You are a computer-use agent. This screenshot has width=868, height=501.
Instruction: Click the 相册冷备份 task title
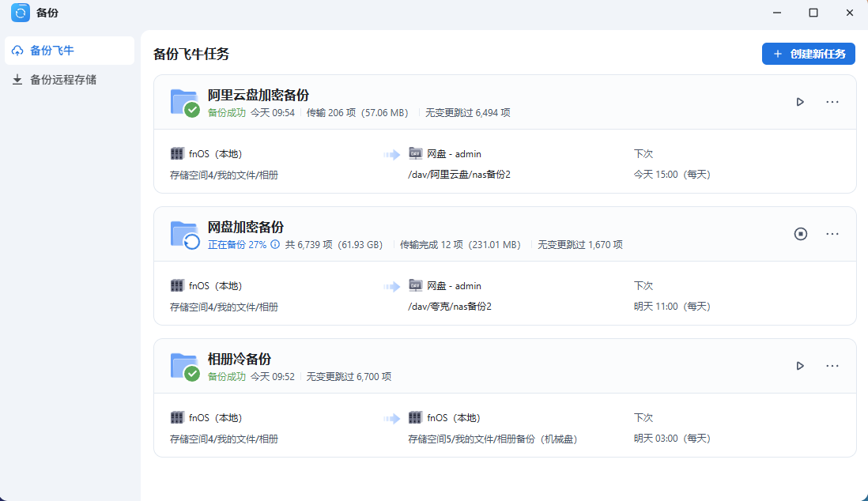240,359
